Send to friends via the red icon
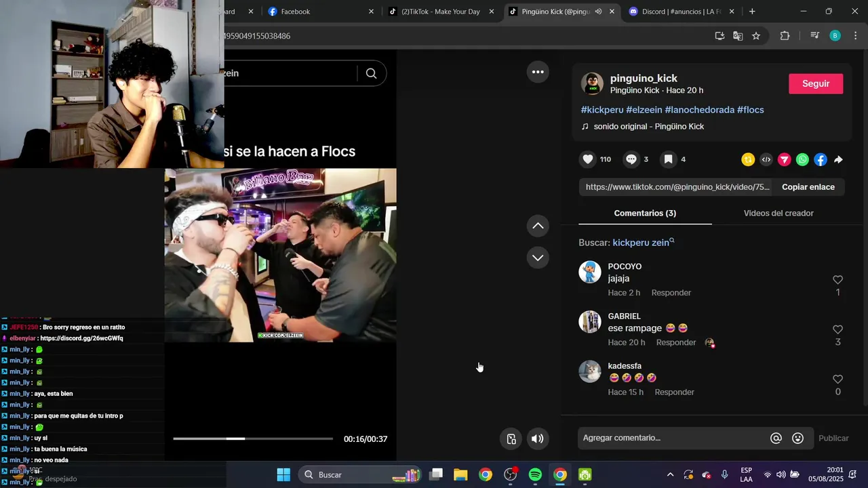This screenshot has width=868, height=488. point(785,160)
